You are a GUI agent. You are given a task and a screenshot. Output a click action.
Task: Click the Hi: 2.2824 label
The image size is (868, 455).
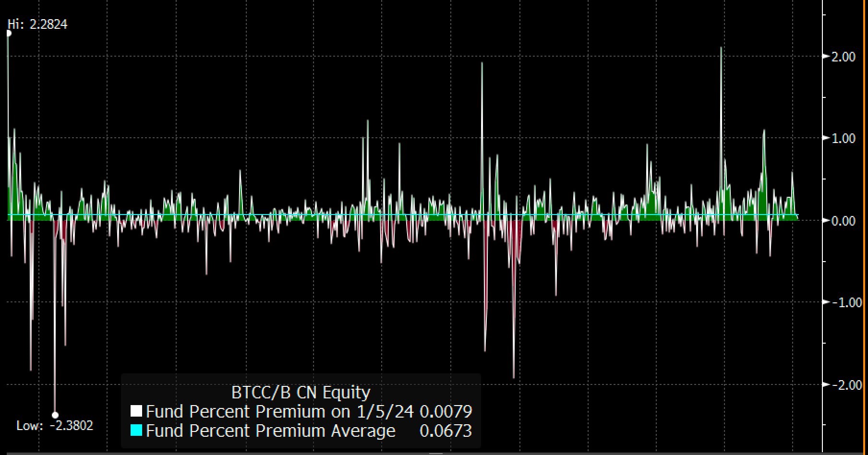click(37, 24)
